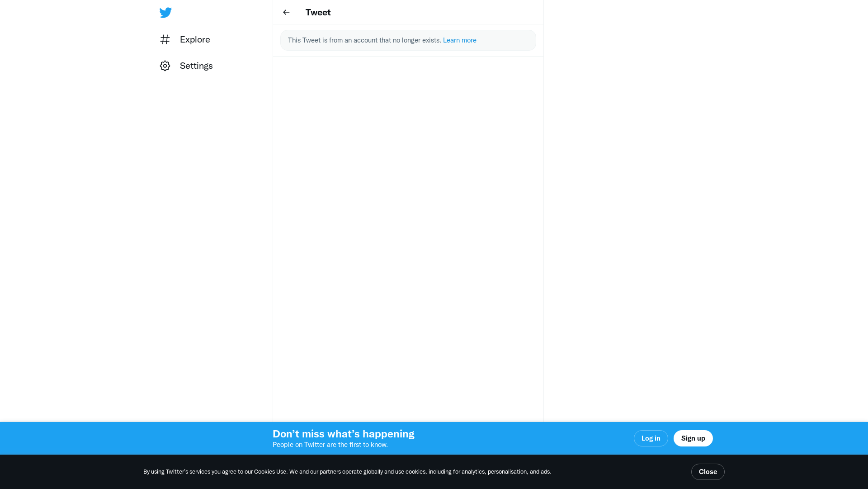Click 'Don't miss what's happening' headline
Viewport: 868px width, 489px height.
343,434
